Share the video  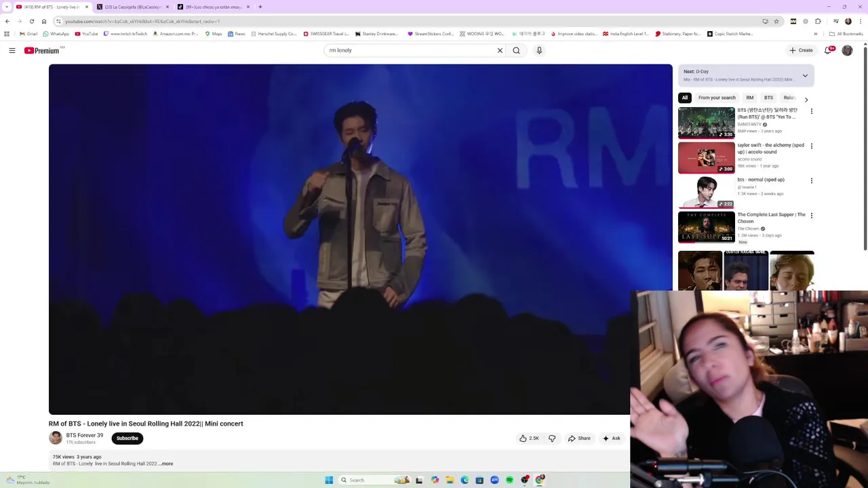pyautogui.click(x=579, y=439)
